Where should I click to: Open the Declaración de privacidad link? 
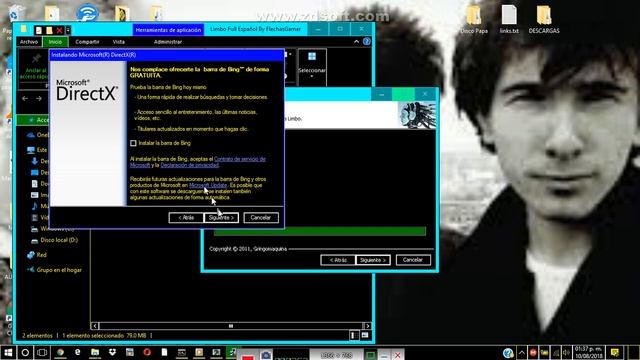pos(189,165)
